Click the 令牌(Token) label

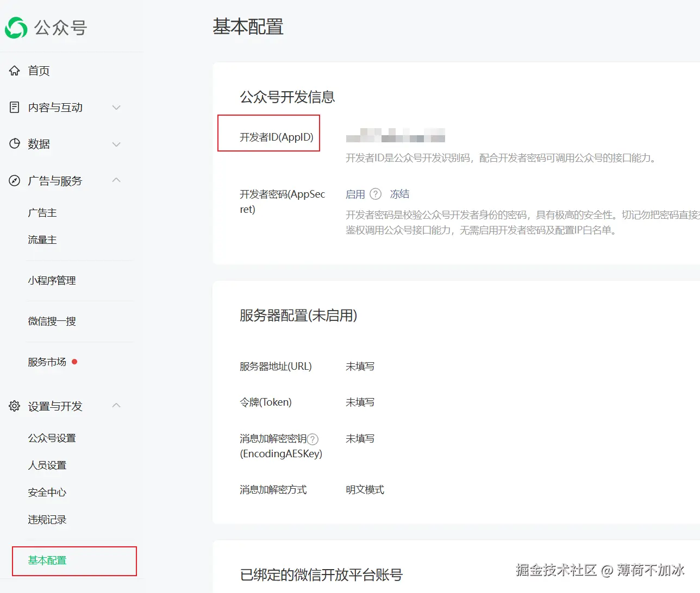[266, 402]
